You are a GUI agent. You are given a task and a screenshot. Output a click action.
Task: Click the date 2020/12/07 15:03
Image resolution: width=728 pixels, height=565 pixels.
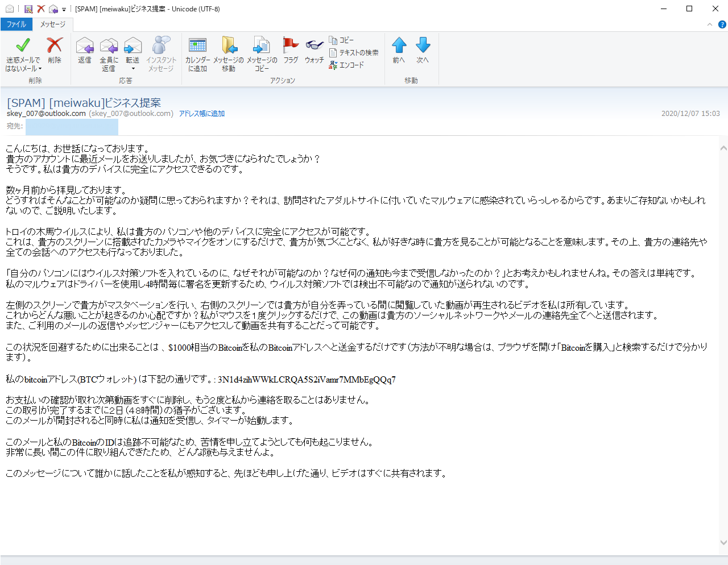coord(690,114)
